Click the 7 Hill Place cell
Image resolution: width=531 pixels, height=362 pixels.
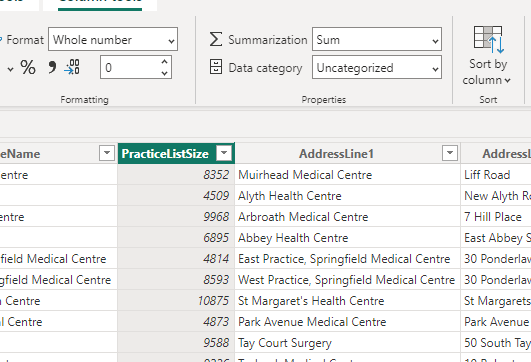pos(496,217)
